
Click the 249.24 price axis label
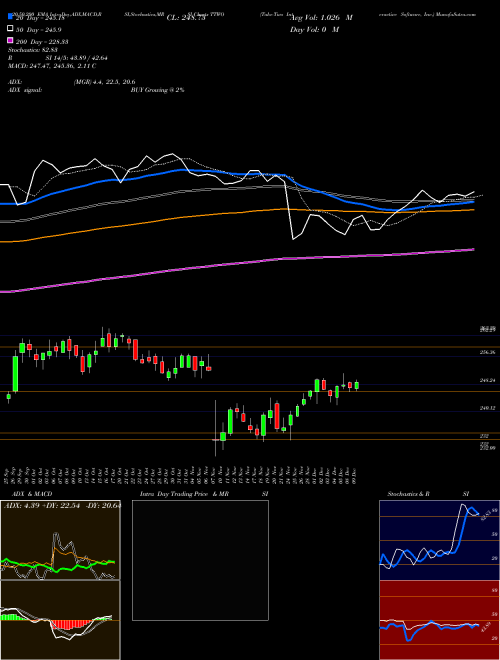click(487, 380)
